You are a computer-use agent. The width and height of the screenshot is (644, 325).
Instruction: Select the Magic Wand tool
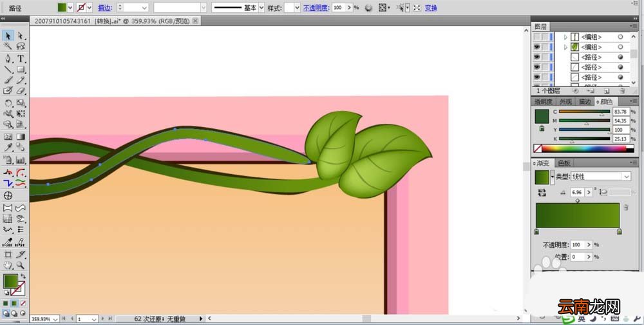point(8,46)
